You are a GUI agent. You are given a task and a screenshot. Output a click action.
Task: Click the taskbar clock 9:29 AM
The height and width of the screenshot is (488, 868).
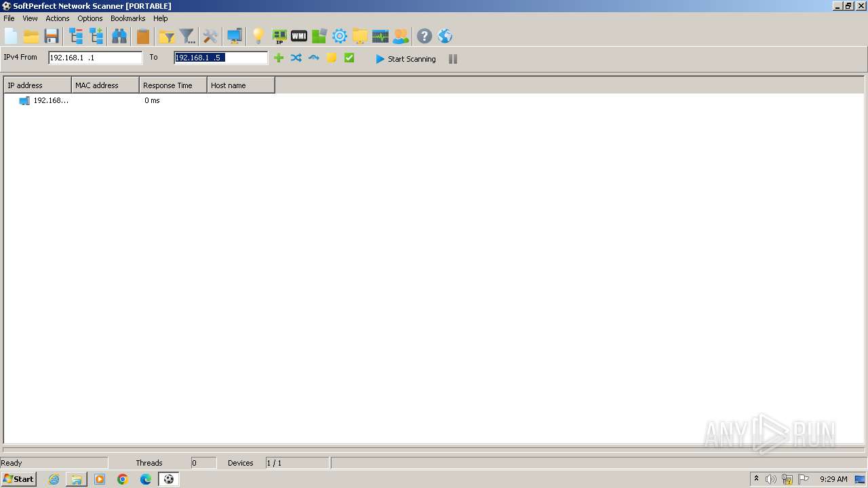pyautogui.click(x=833, y=479)
